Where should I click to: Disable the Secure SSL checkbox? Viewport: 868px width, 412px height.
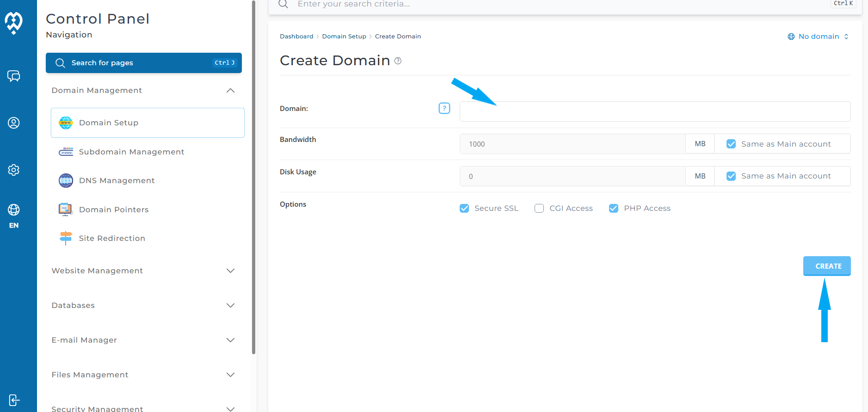coord(464,209)
